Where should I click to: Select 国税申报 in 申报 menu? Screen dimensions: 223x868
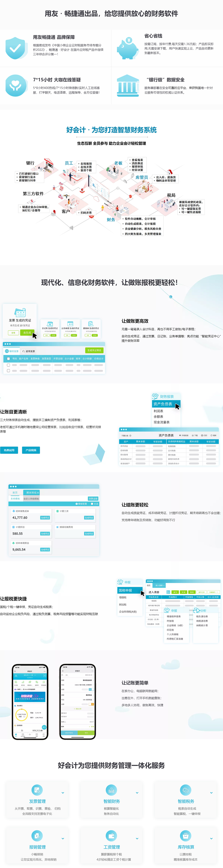pos(130,590)
